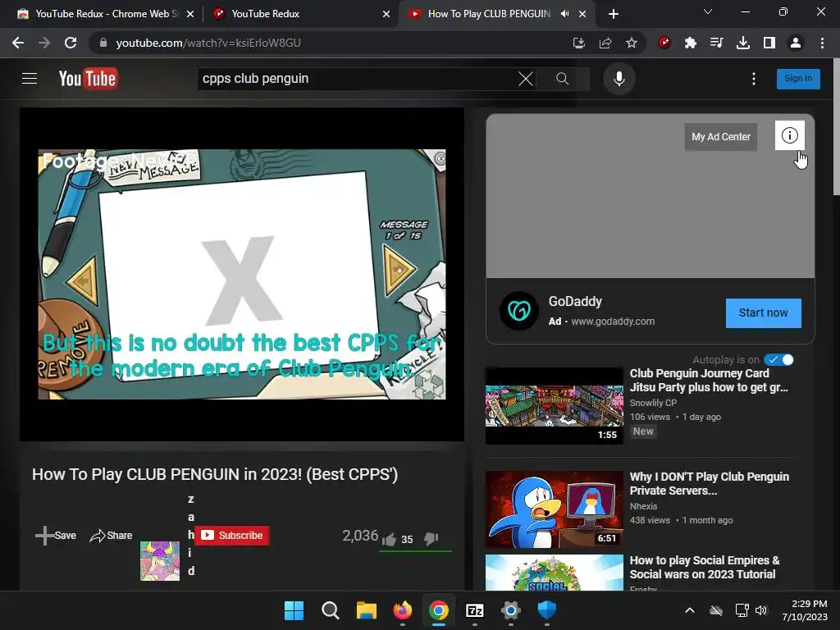Open clock and date panel
The width and height of the screenshot is (840, 630).
(x=804, y=610)
